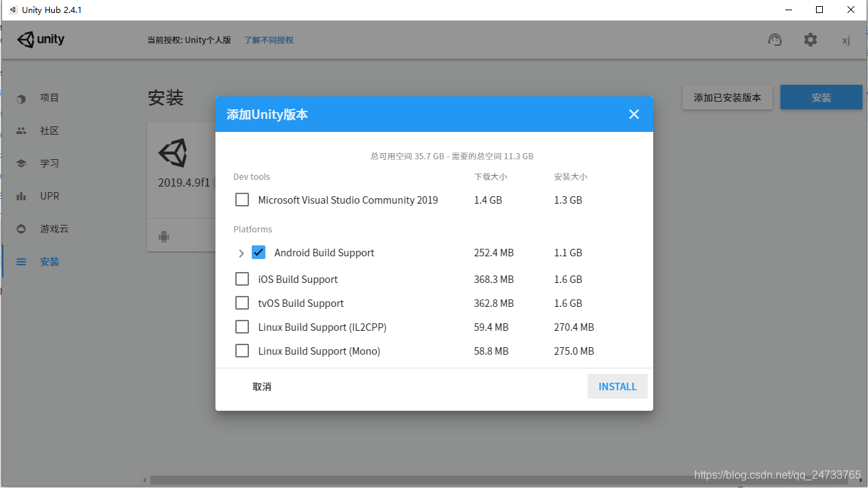
Task: Click the Unity Hub title bar icon
Action: pos(12,10)
